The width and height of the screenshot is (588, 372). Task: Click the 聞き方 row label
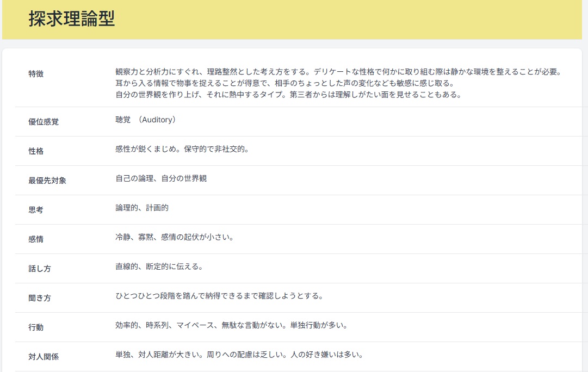pyautogui.click(x=40, y=298)
